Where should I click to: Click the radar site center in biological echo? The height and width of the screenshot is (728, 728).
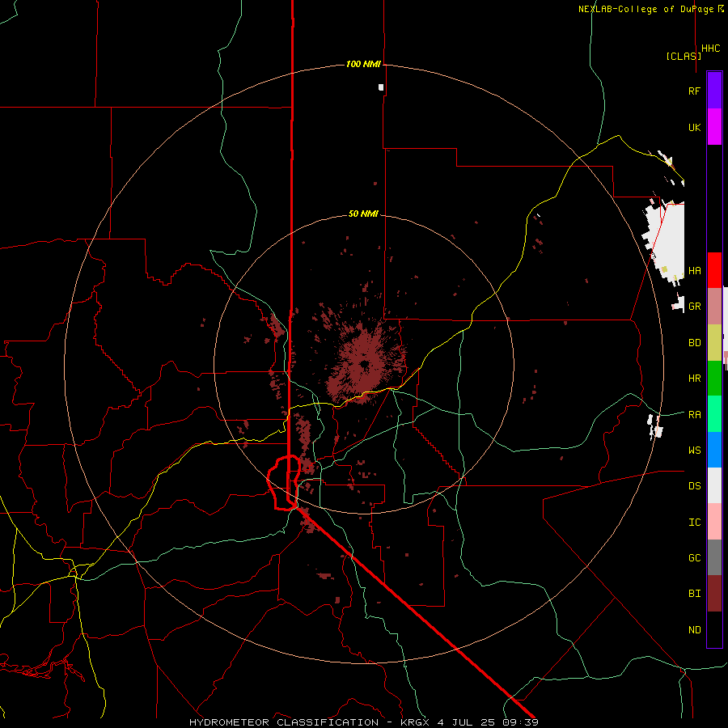tap(364, 364)
